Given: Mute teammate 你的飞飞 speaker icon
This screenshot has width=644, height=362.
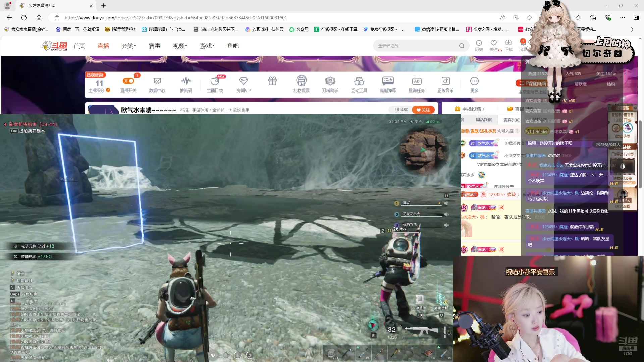Looking at the screenshot, I should click(x=446, y=225).
